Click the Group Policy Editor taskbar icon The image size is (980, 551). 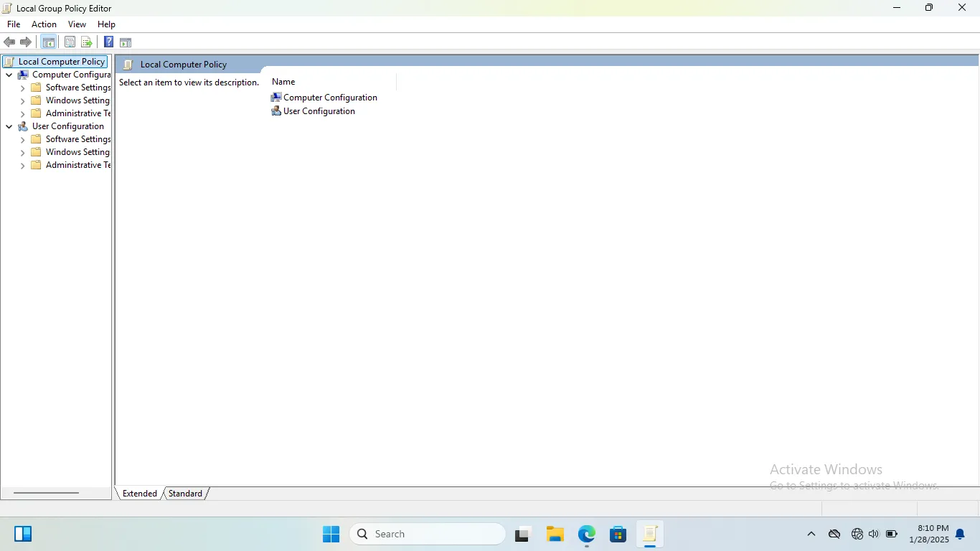(x=650, y=534)
